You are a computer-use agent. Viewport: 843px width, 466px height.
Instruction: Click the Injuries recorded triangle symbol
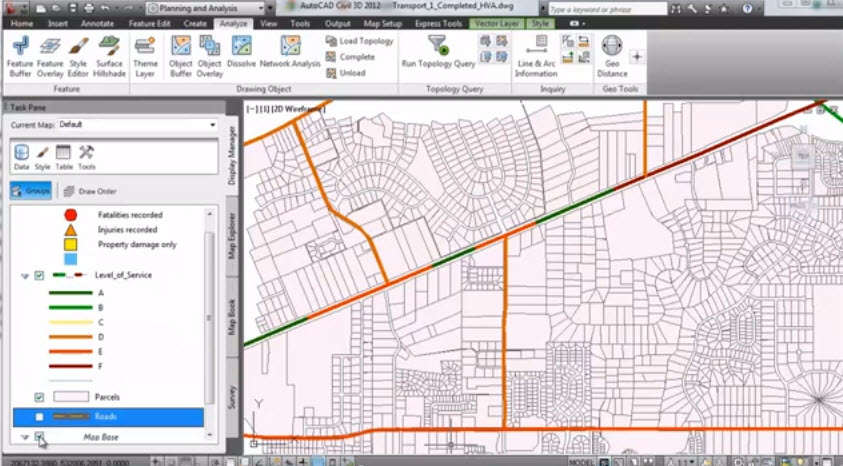point(70,230)
